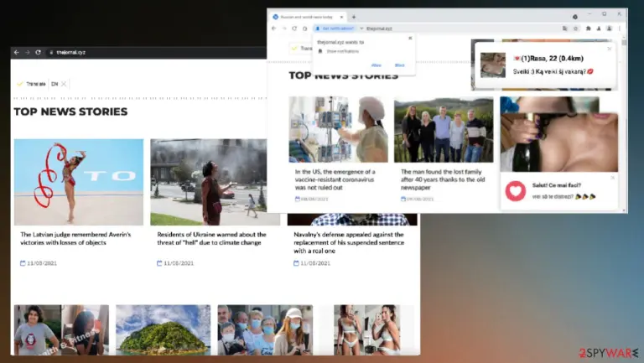
Task: Select the Russian and world news tab
Action: [307, 17]
